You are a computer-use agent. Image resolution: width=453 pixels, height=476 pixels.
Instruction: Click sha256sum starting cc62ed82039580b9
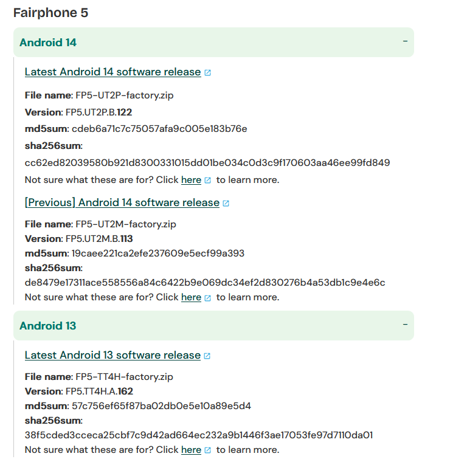point(207,163)
